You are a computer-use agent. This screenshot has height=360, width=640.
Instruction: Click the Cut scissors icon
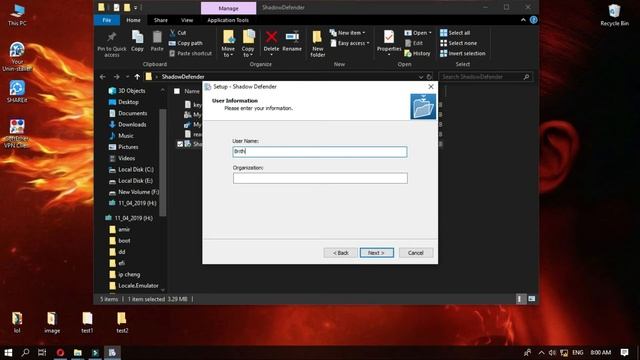tap(172, 33)
